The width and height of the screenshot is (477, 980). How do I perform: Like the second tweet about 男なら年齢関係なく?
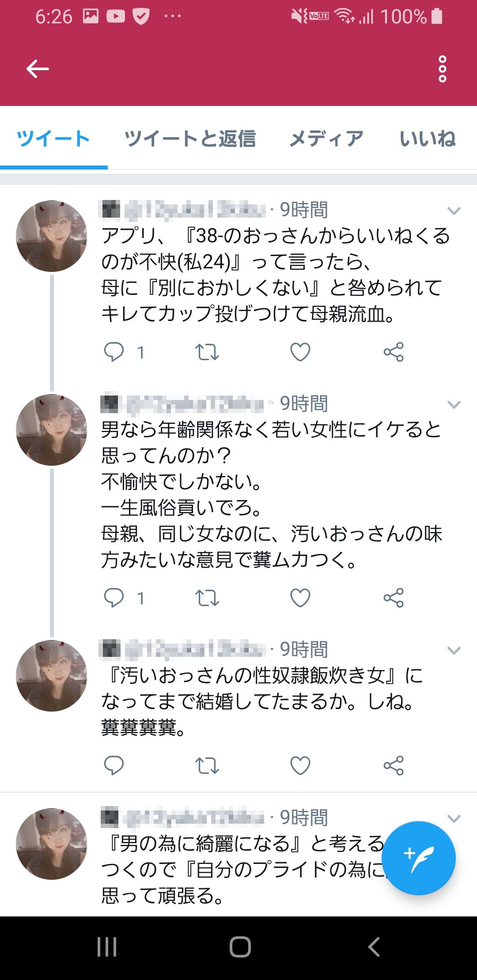300,598
